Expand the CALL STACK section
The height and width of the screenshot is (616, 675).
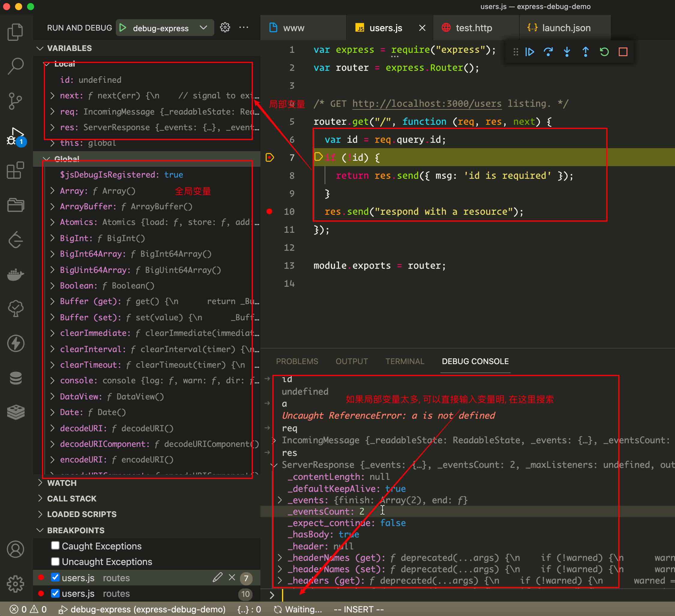coord(71,498)
